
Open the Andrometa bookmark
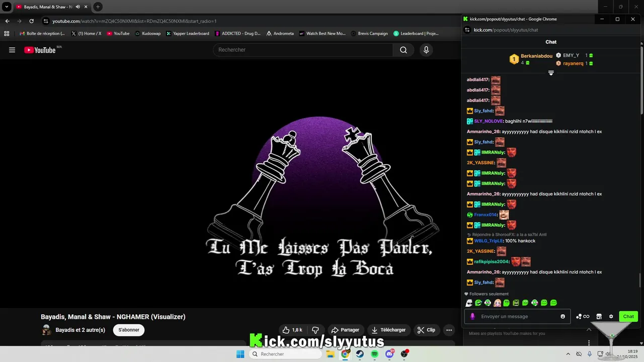(x=280, y=34)
